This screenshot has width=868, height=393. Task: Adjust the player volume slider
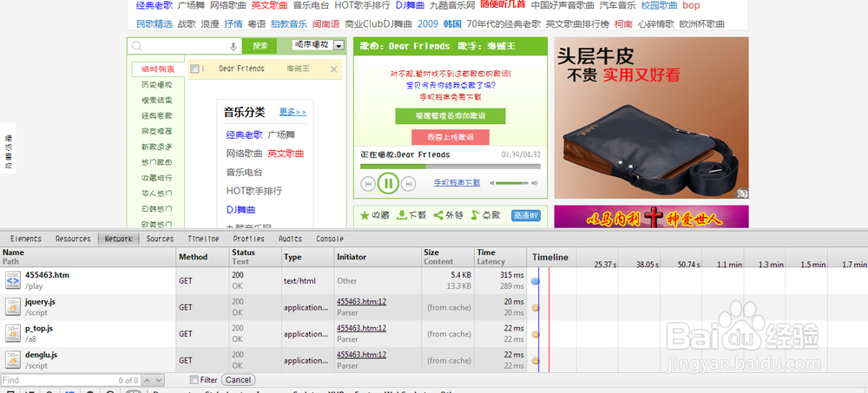[x=512, y=183]
